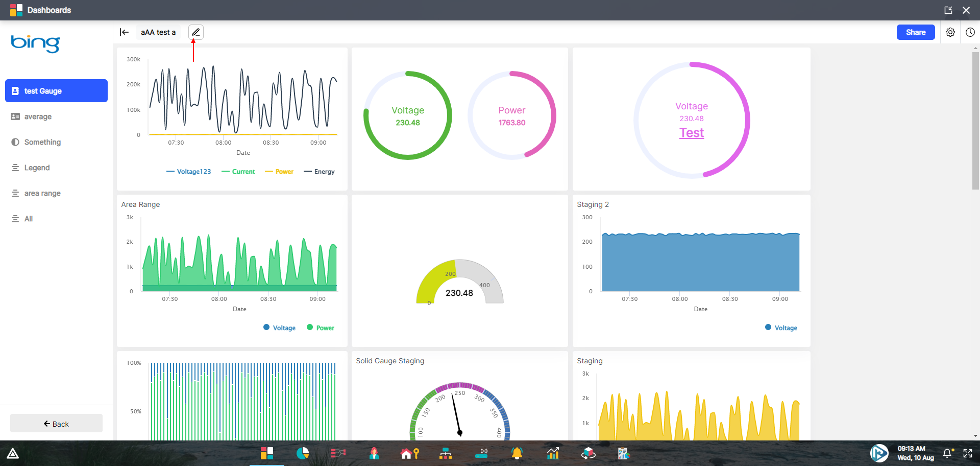Open the notifications bell in the taskbar

[517, 453]
